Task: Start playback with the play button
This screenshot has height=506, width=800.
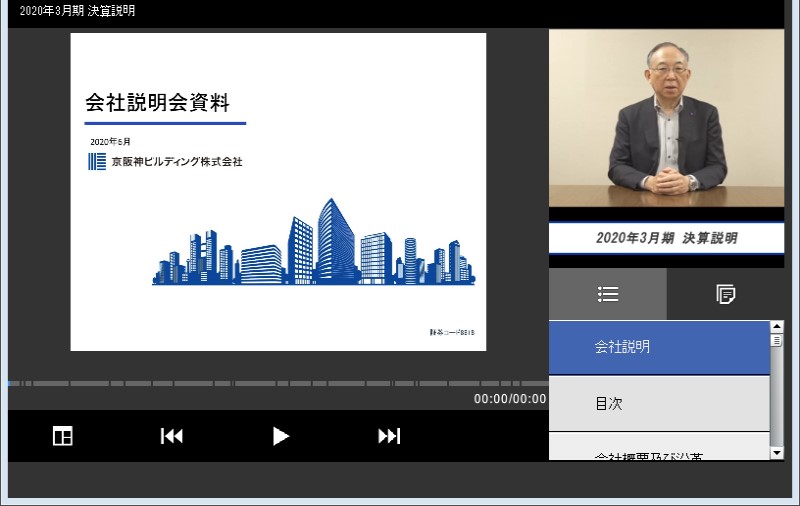Action: point(280,436)
